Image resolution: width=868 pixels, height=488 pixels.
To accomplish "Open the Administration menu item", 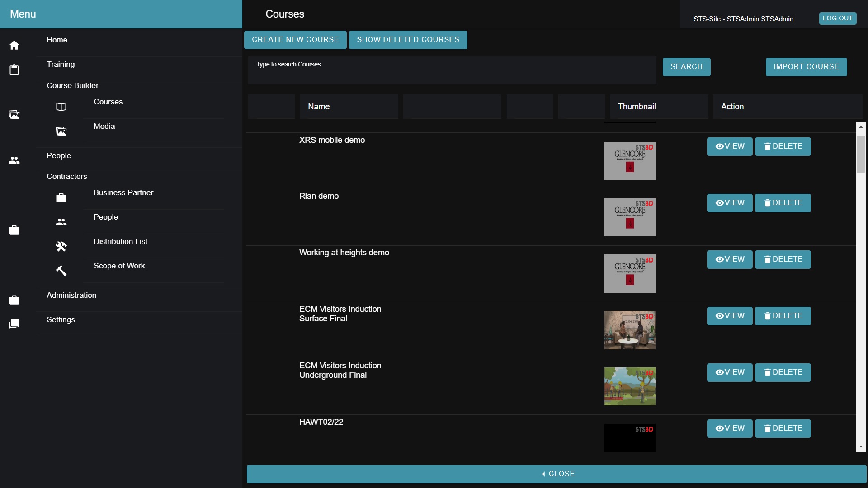I will [71, 296].
